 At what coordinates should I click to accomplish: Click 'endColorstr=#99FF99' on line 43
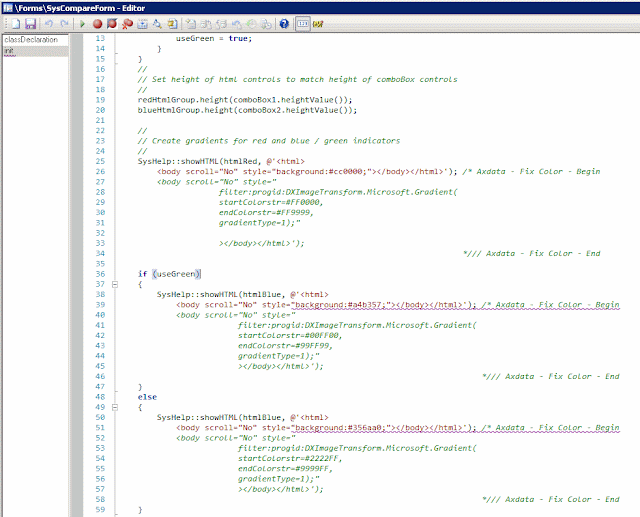285,346
